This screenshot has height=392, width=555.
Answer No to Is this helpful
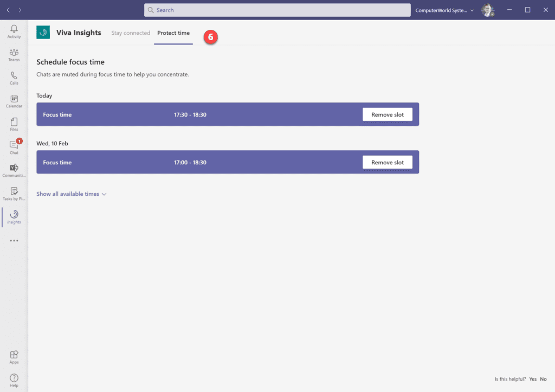[x=543, y=379]
